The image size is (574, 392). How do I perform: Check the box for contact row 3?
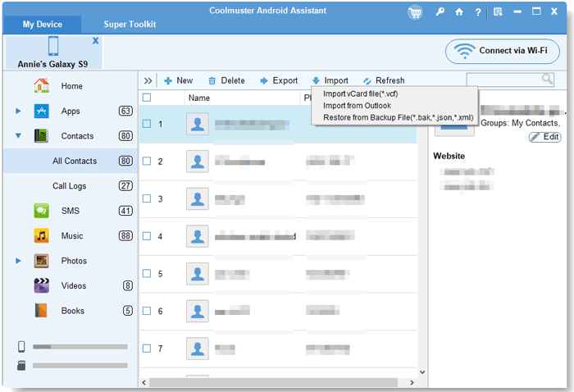[x=147, y=198]
